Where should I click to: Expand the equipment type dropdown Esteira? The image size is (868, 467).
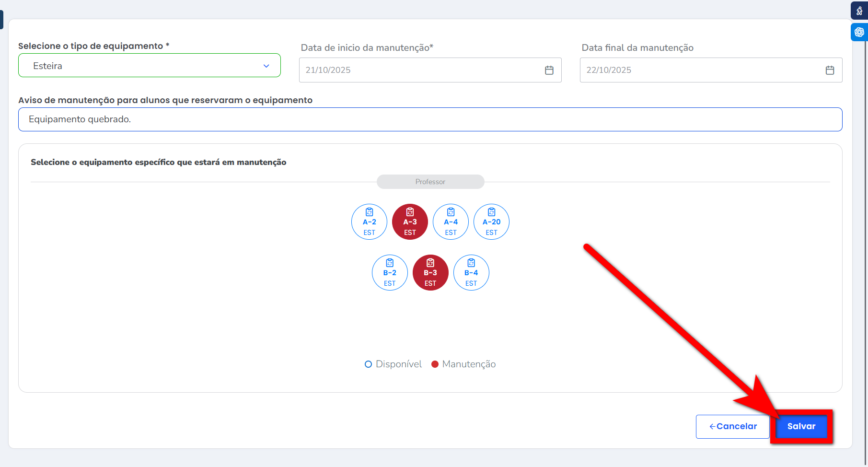[x=149, y=66]
